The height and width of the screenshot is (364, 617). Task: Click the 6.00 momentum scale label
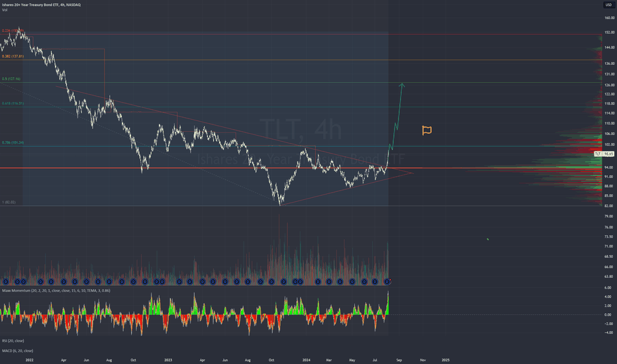click(x=608, y=288)
